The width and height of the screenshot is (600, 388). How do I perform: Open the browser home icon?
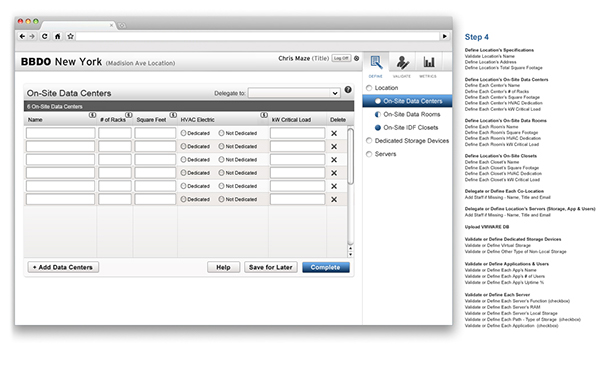pyautogui.click(x=57, y=36)
